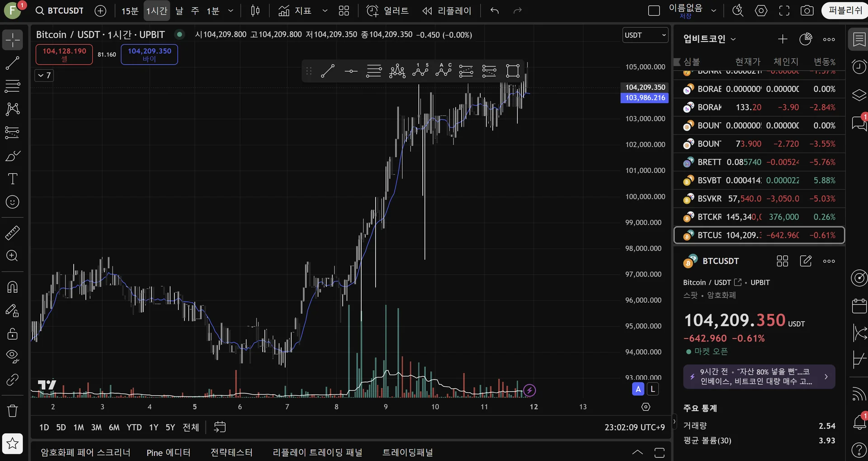Add a symbol to compare
Screen dimensions: 868x461
pos(100,10)
